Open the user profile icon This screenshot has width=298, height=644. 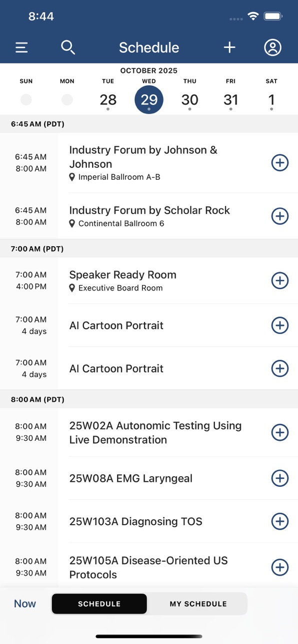pos(272,47)
